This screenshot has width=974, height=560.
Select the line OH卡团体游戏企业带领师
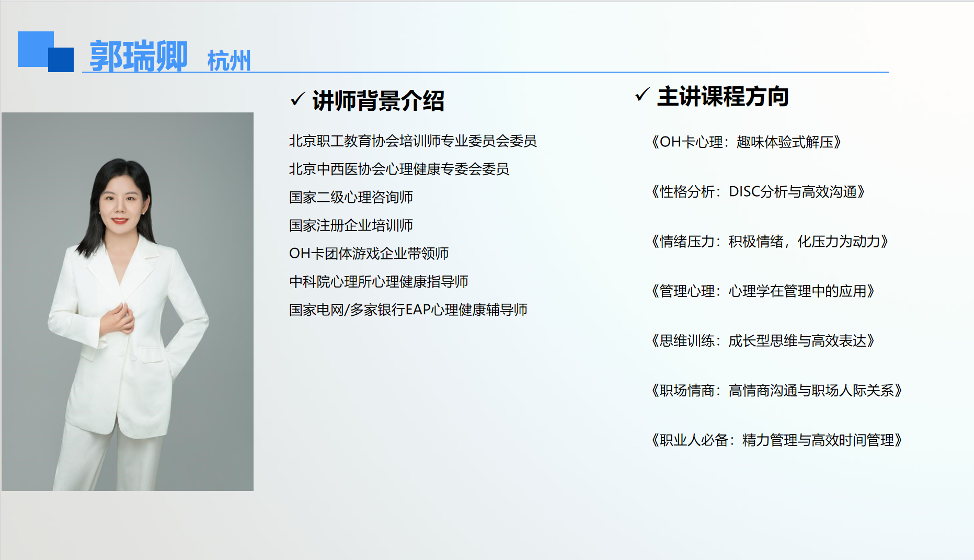(x=369, y=254)
